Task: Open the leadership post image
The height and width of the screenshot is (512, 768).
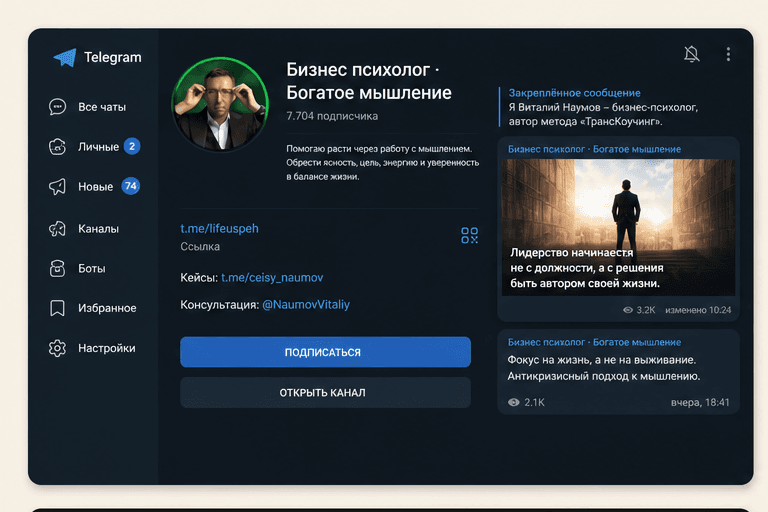Action: pyautogui.click(x=618, y=227)
